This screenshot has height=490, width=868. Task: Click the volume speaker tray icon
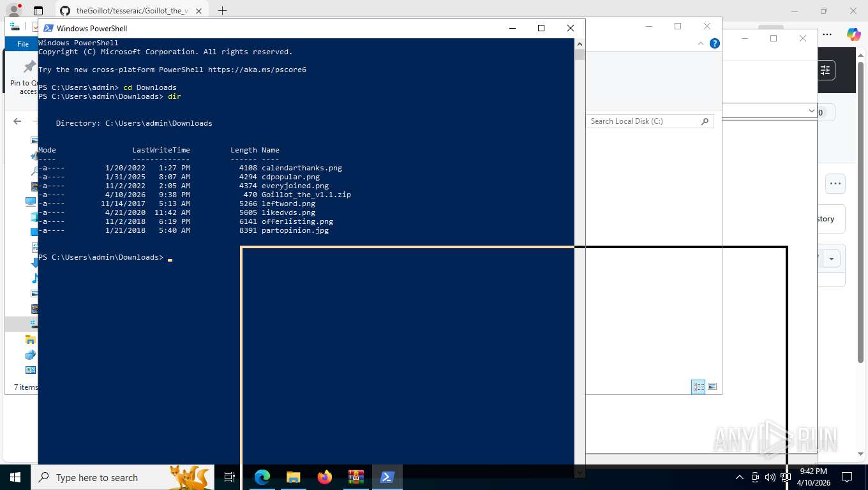(x=770, y=477)
